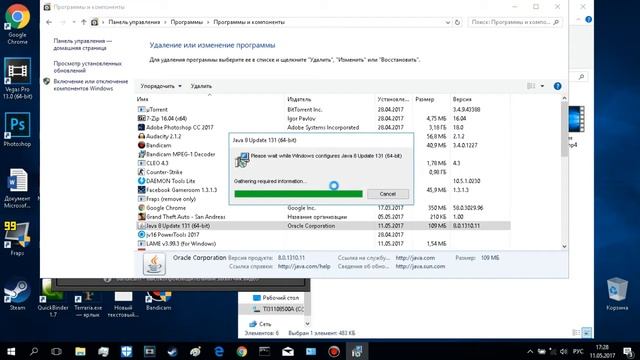
Task: Open Панель управления домашняя страница link
Action: coord(82,44)
